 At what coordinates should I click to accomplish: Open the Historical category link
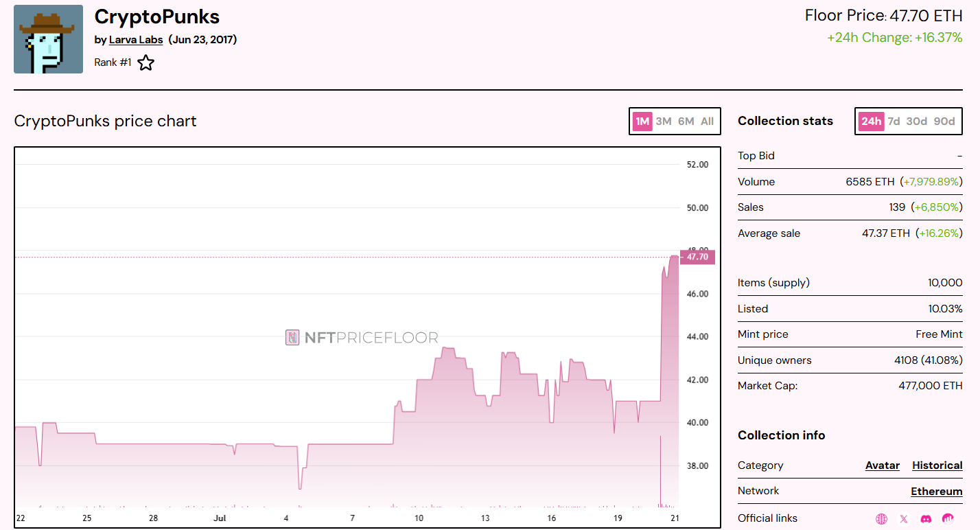tap(937, 465)
